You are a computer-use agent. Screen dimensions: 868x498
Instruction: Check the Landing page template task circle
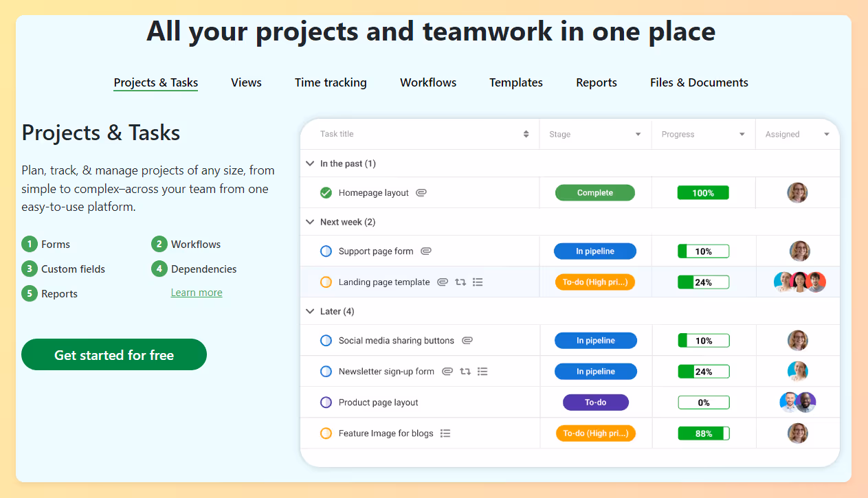(x=326, y=282)
